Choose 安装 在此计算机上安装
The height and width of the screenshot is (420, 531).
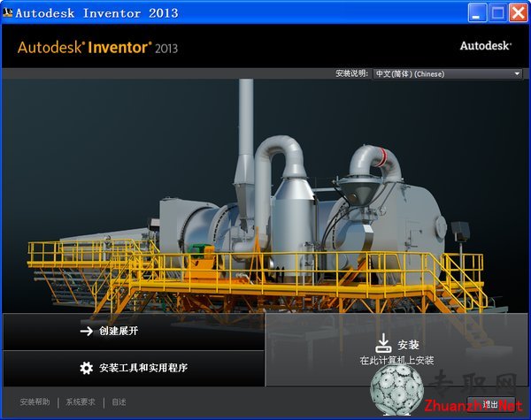pos(396,349)
